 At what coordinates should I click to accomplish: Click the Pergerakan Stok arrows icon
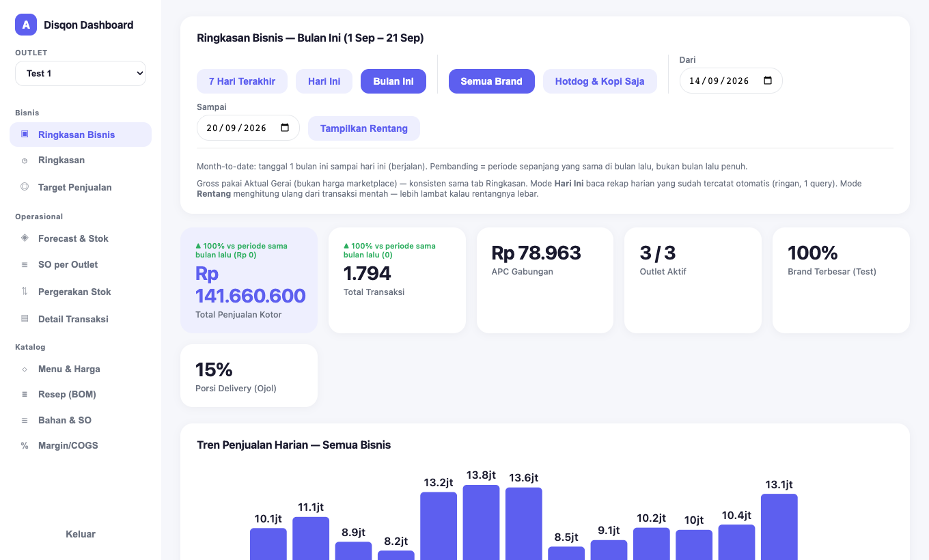click(x=25, y=291)
